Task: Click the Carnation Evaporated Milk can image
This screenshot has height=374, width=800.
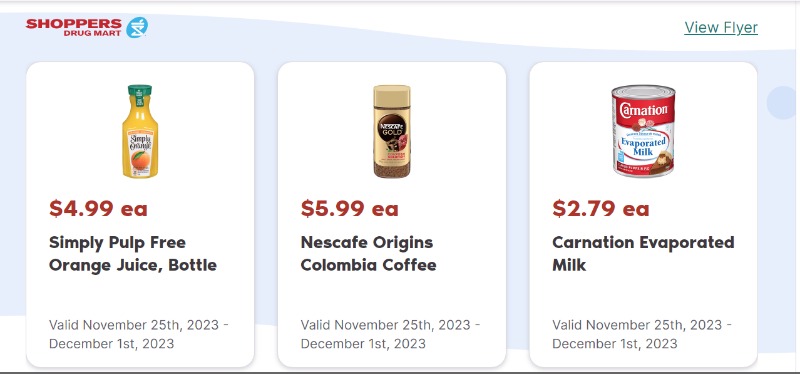Action: click(x=643, y=131)
